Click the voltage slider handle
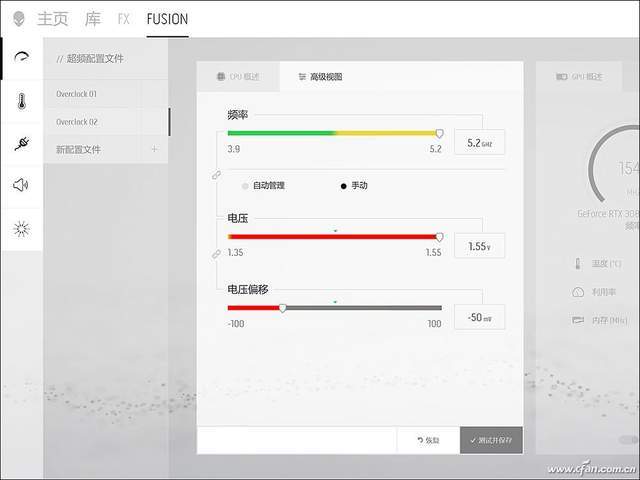Screen dimensions: 640x480 tap(440, 237)
